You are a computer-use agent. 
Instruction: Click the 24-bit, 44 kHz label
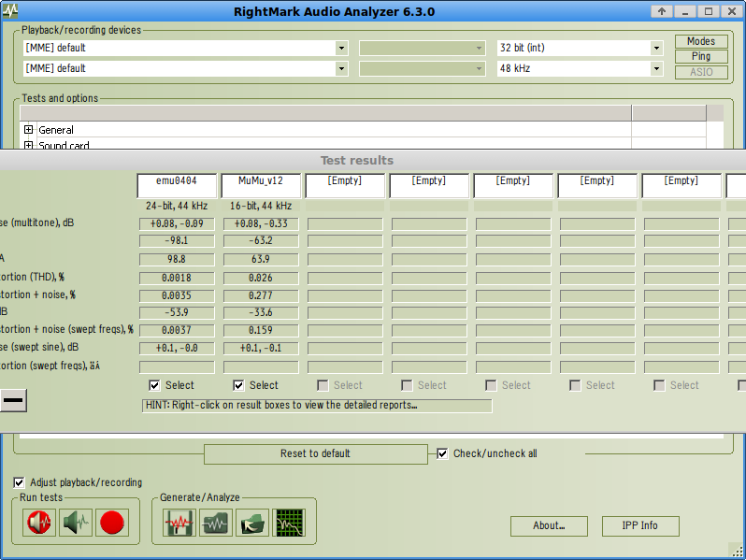pyautogui.click(x=177, y=206)
